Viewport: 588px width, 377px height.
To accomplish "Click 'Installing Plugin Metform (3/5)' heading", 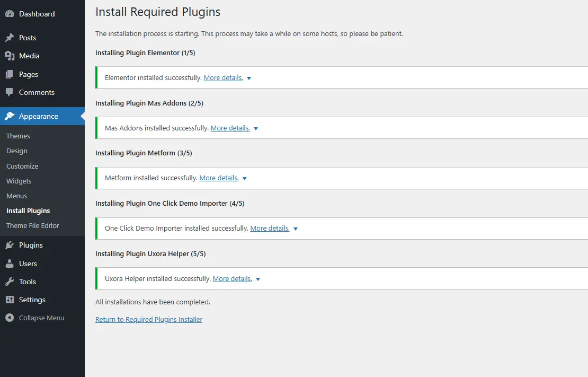I will (144, 153).
